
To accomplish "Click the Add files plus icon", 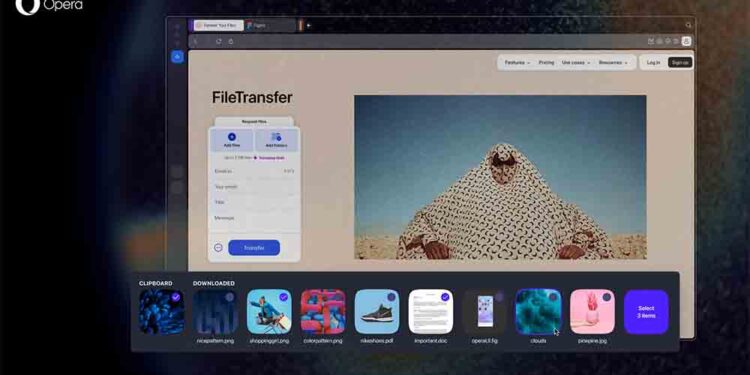I will (x=232, y=137).
